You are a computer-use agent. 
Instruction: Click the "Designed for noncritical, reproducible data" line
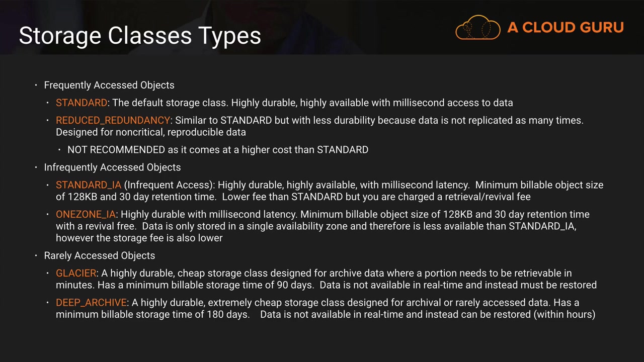coord(151,132)
